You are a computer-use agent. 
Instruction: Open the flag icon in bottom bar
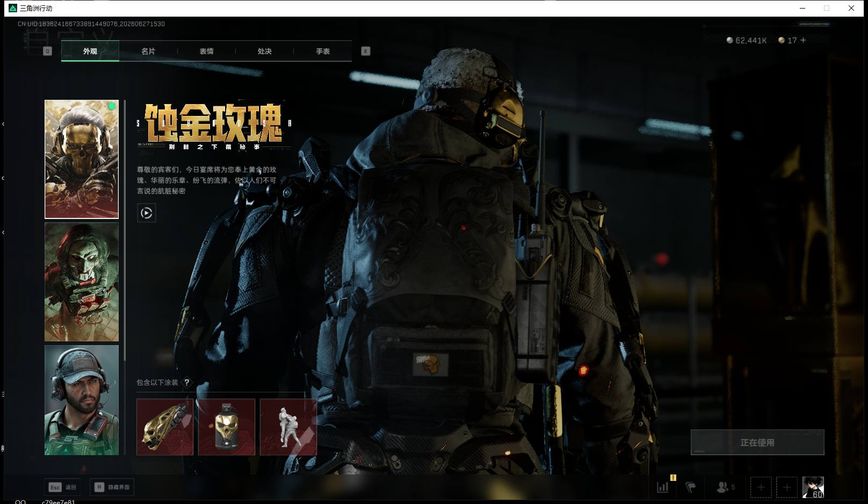[x=691, y=487]
